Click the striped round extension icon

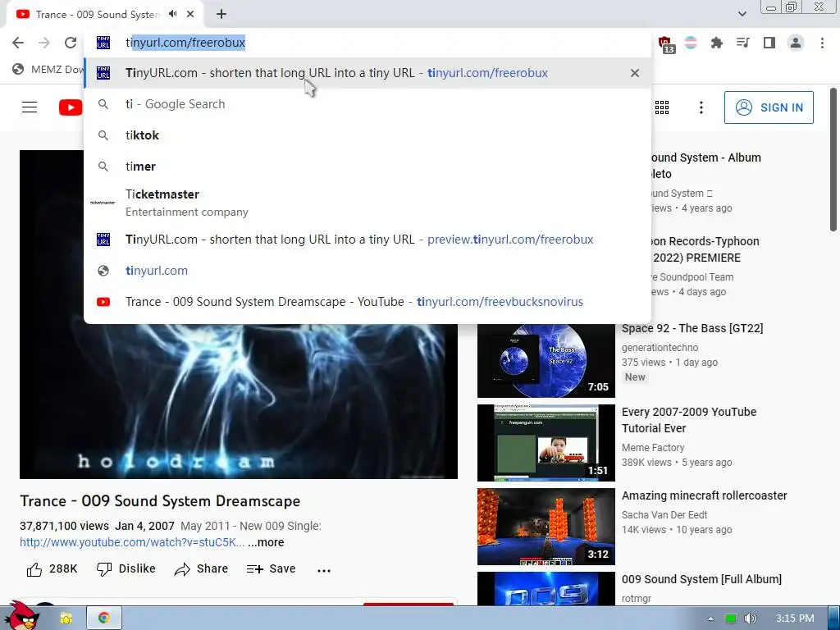pos(691,43)
